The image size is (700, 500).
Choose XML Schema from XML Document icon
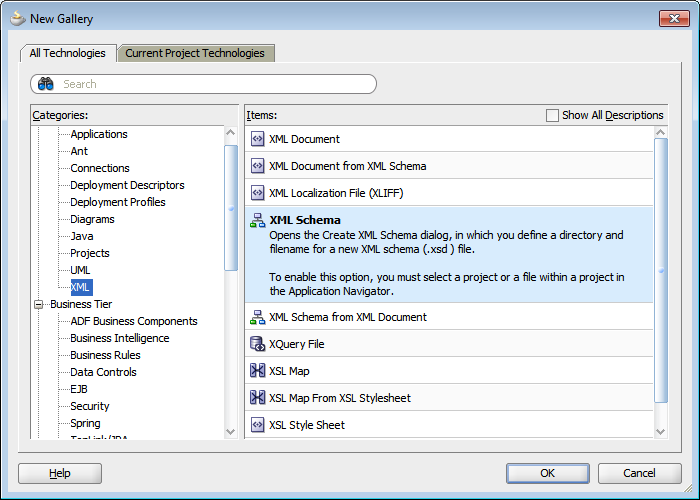pos(258,317)
